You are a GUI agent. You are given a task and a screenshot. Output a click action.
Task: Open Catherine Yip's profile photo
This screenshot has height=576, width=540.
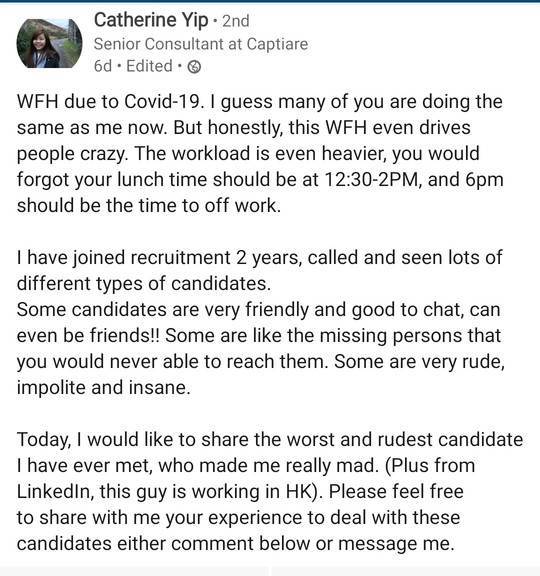coord(49,43)
